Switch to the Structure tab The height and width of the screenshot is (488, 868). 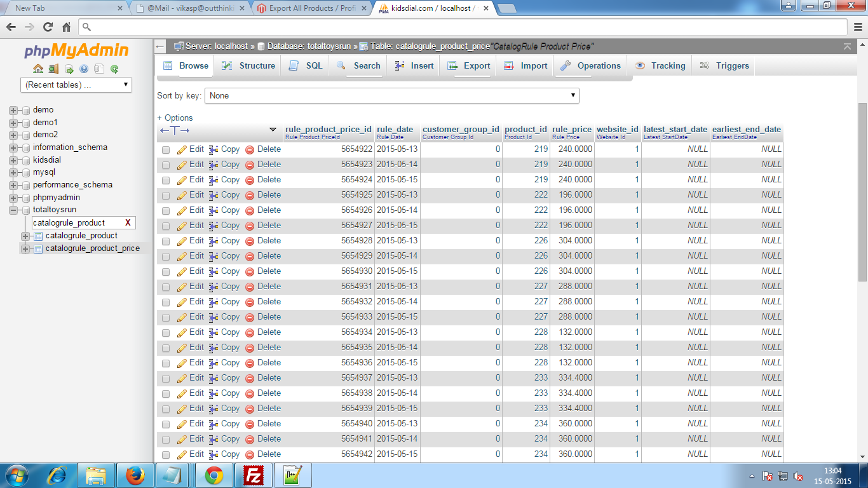pyautogui.click(x=248, y=65)
